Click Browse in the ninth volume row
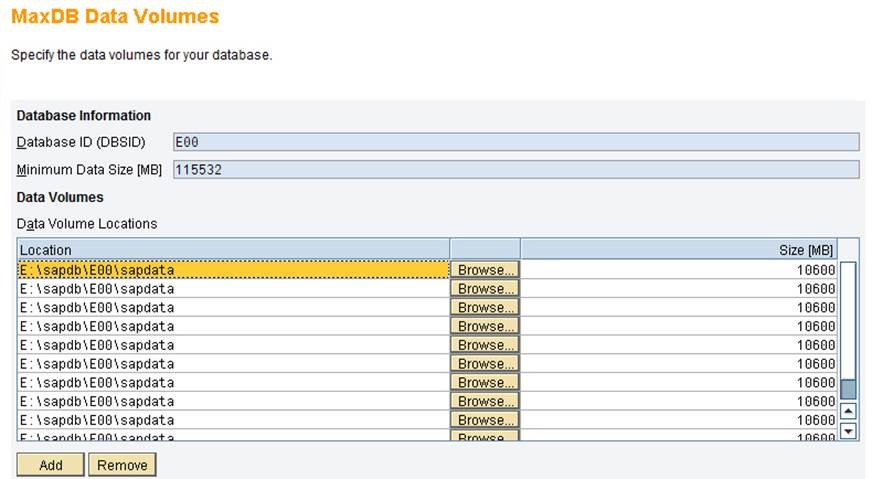 (x=485, y=420)
